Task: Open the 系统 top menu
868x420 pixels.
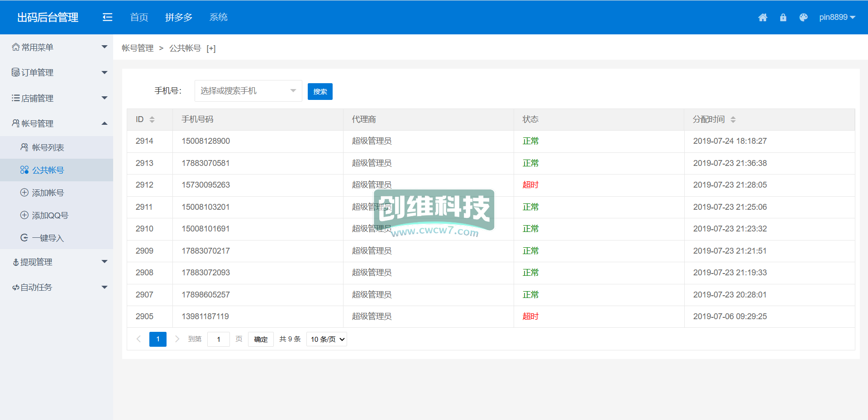Action: (x=218, y=17)
